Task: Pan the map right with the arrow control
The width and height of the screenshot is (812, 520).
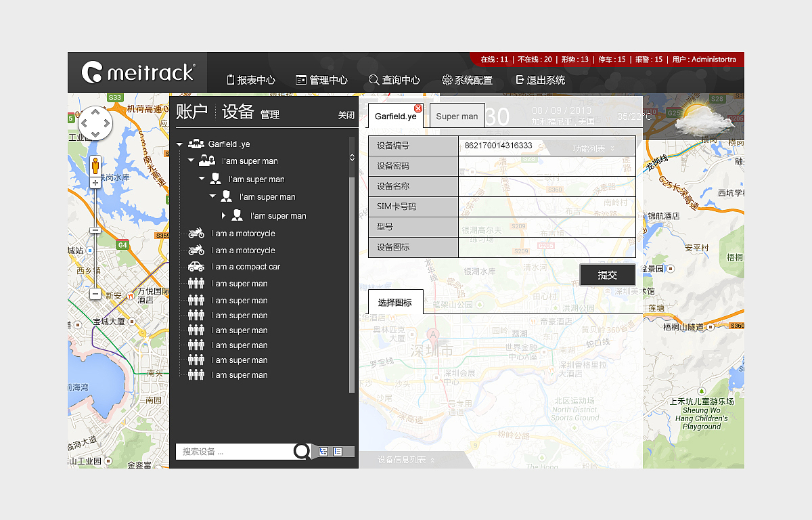Action: tap(107, 124)
